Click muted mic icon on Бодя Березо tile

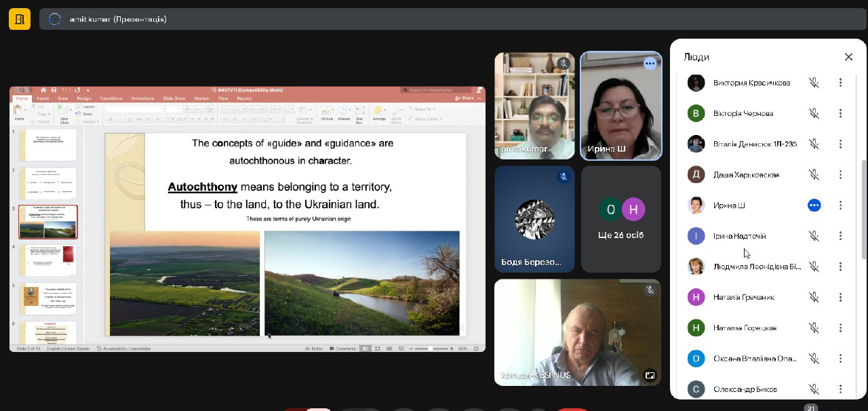tap(563, 177)
